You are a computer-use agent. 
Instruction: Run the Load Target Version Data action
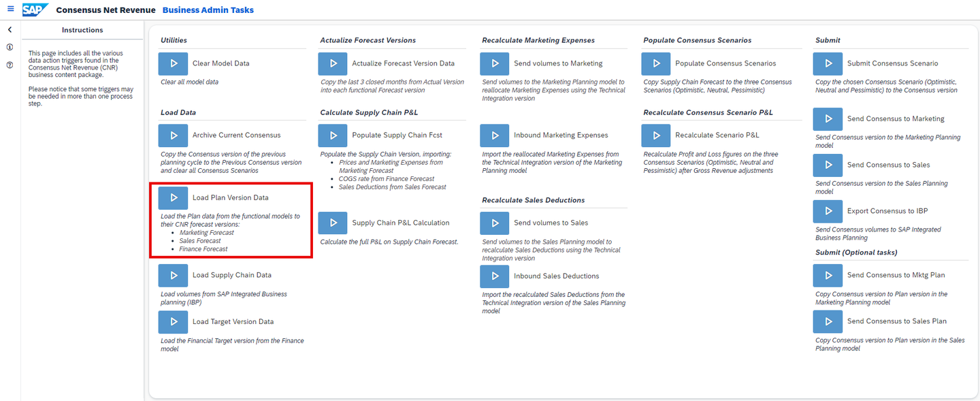(x=174, y=322)
